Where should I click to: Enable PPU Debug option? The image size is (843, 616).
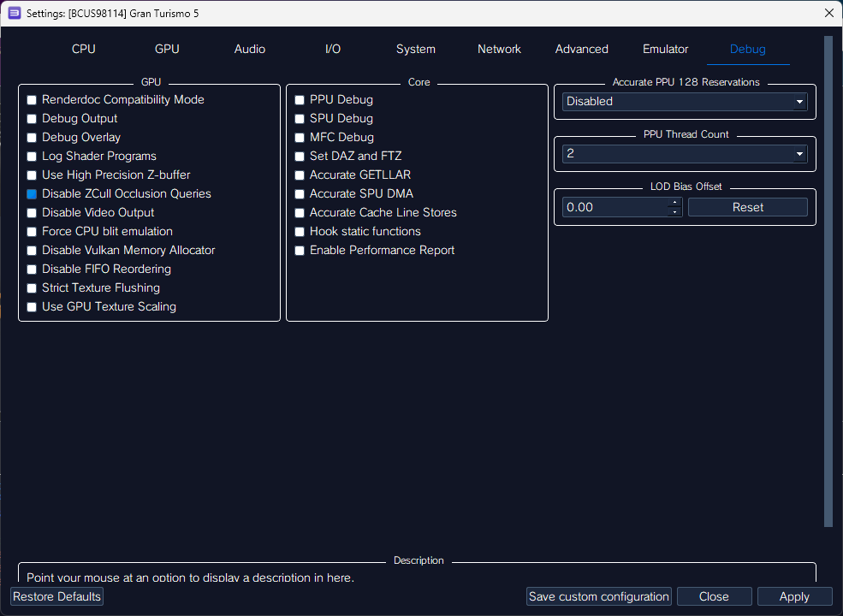click(x=300, y=100)
